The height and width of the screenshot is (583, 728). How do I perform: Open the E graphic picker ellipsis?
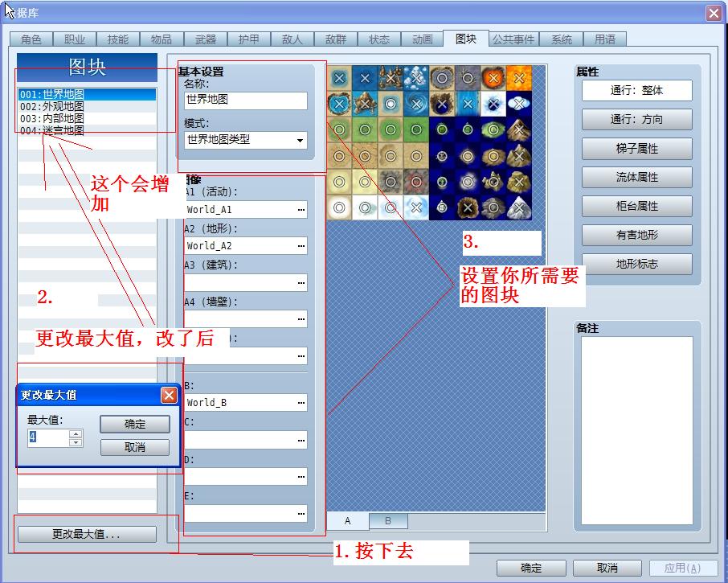[301, 513]
